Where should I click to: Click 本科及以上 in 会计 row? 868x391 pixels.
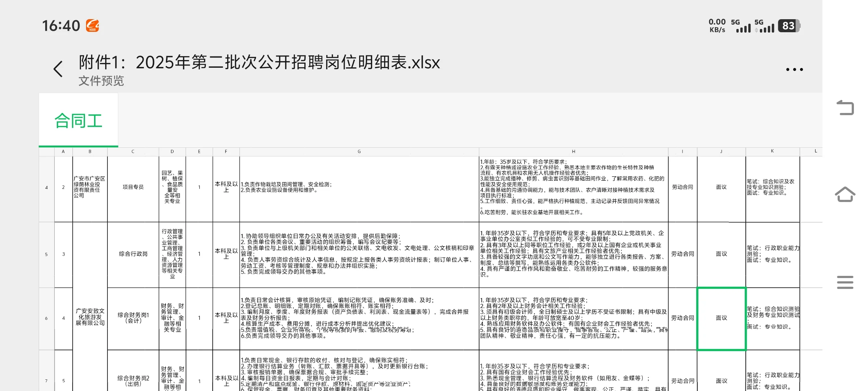click(226, 318)
